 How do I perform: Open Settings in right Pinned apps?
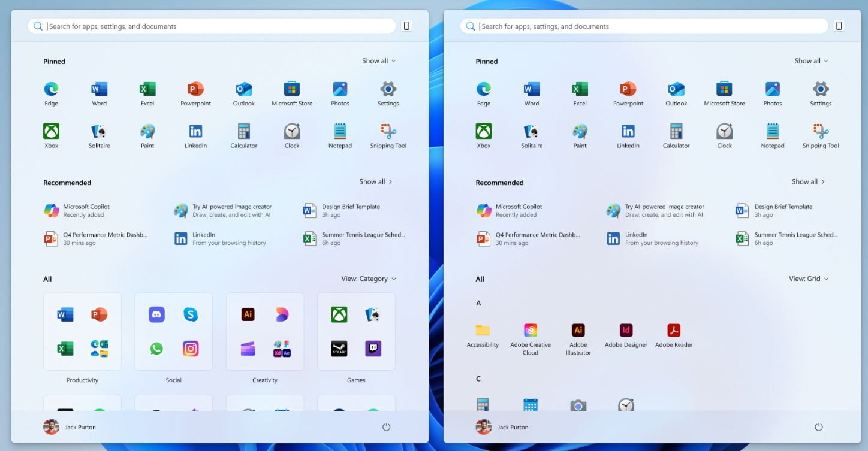[x=821, y=93]
